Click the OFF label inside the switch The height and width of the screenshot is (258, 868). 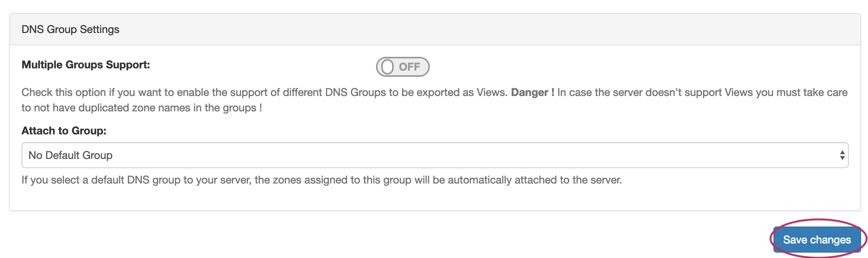coord(409,67)
